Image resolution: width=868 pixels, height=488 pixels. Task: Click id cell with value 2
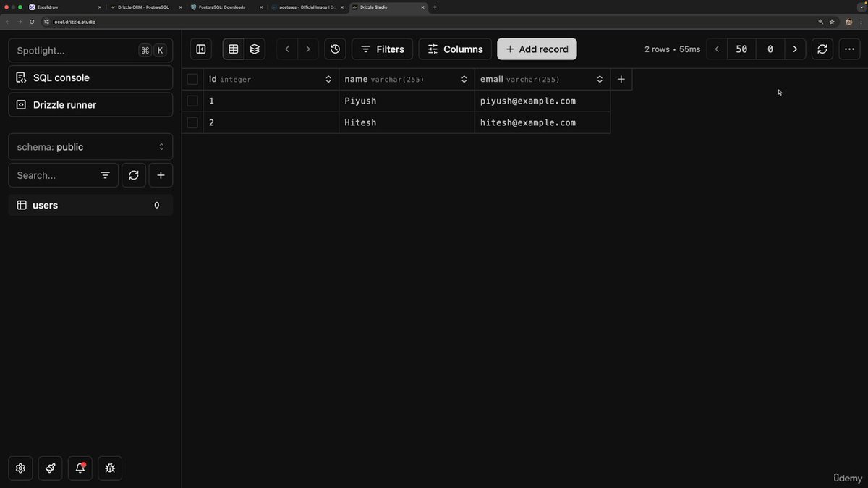click(271, 122)
